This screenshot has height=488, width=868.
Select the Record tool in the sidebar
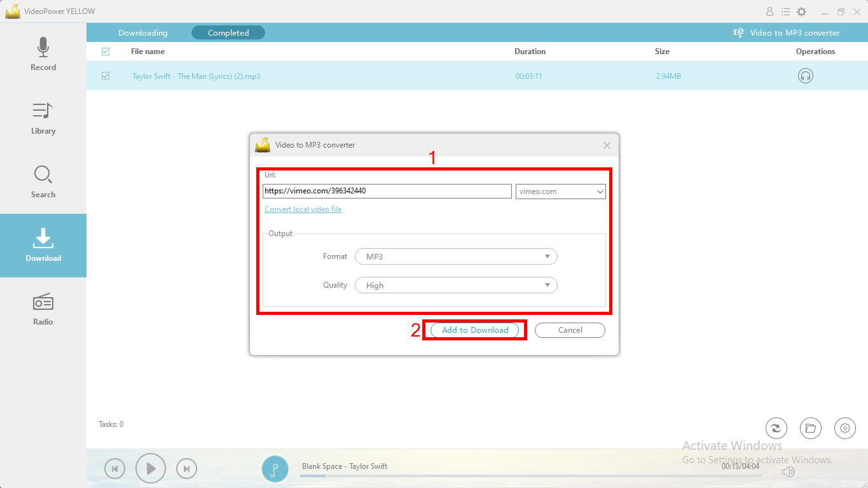coord(43,54)
